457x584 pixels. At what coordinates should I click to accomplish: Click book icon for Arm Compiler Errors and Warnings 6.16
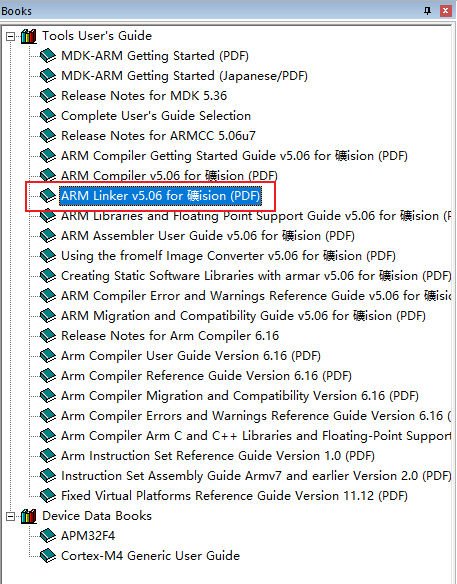click(x=48, y=416)
